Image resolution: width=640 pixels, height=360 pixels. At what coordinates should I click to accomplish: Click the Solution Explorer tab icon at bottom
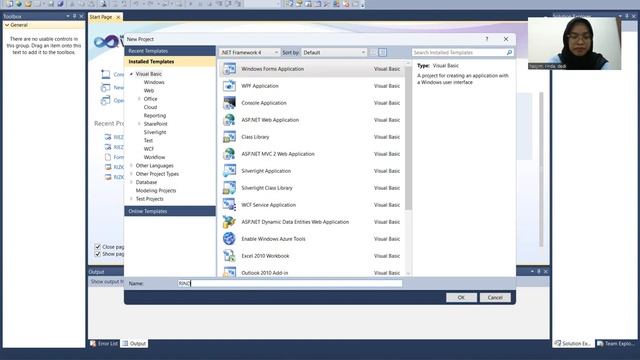tap(558, 344)
